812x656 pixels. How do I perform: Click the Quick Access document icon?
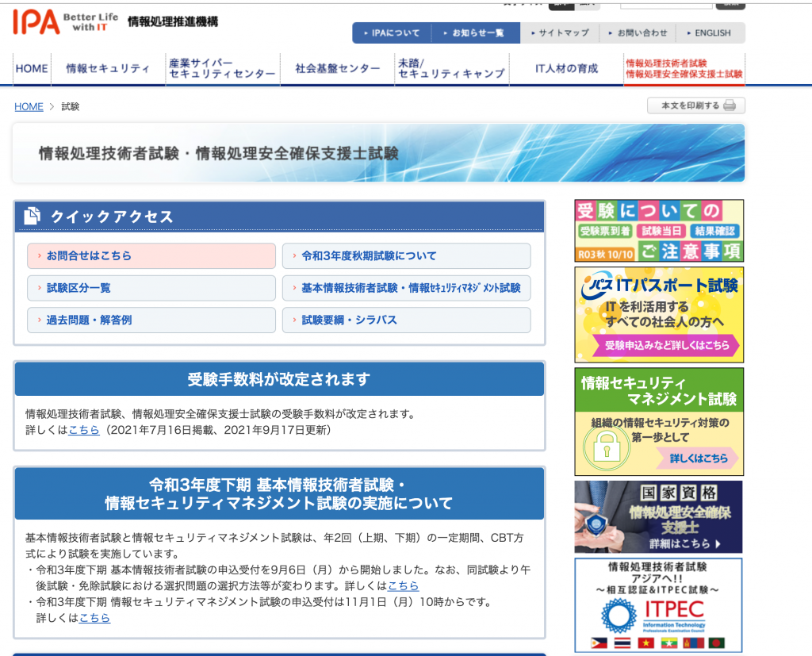(x=32, y=216)
